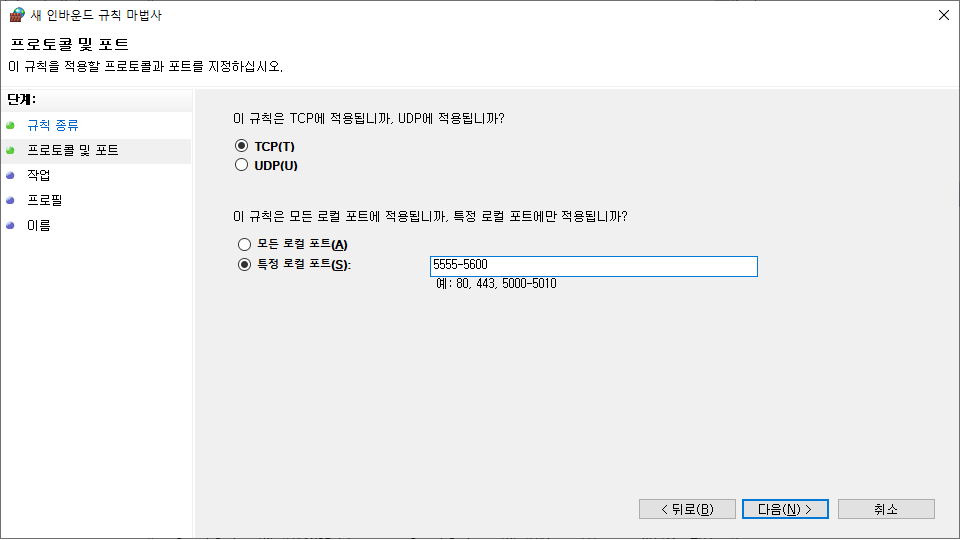Close the wizard window with X

pos(943,15)
